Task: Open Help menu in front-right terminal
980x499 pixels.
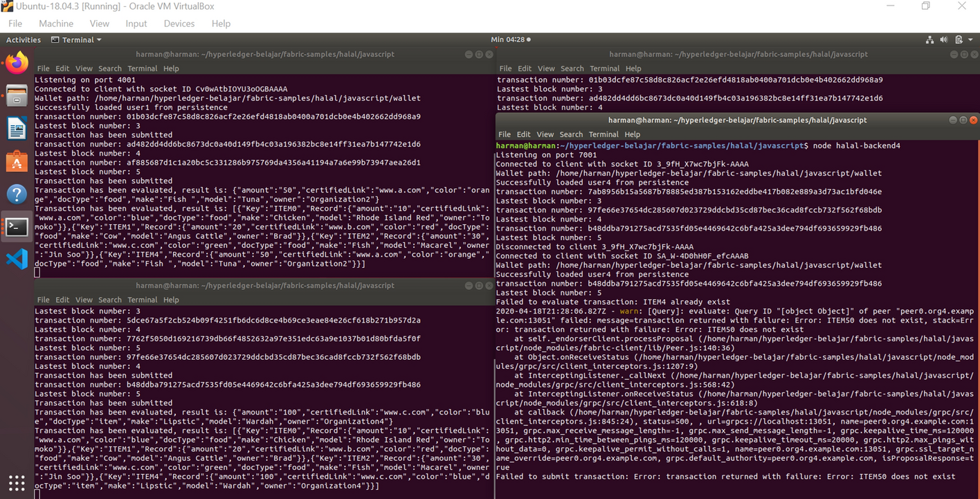Action: click(633, 134)
